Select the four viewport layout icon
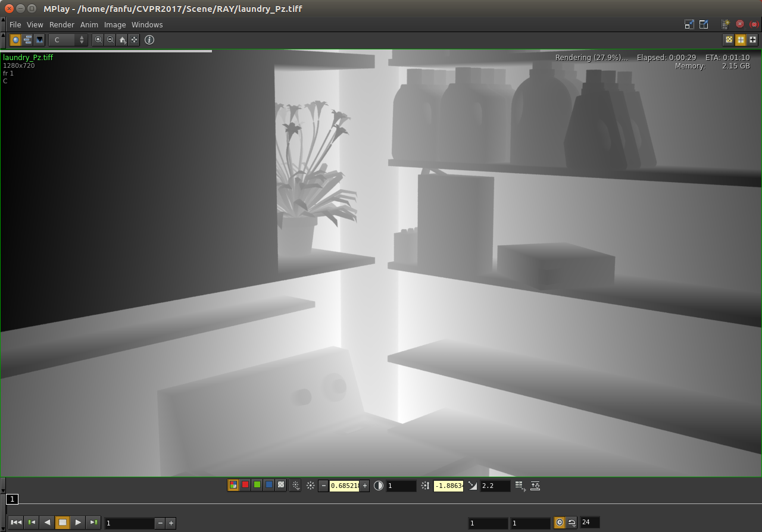 tap(753, 40)
